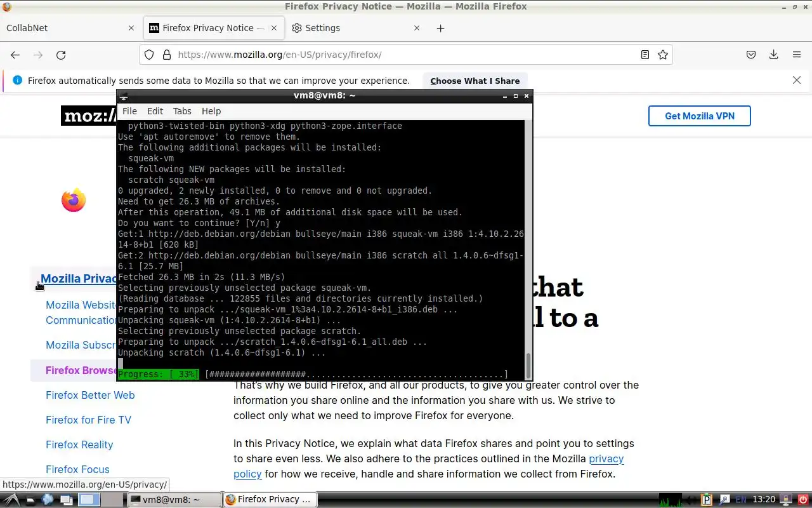Open the terminal Edit menu
Screen dimensions: 812x508
155,111
